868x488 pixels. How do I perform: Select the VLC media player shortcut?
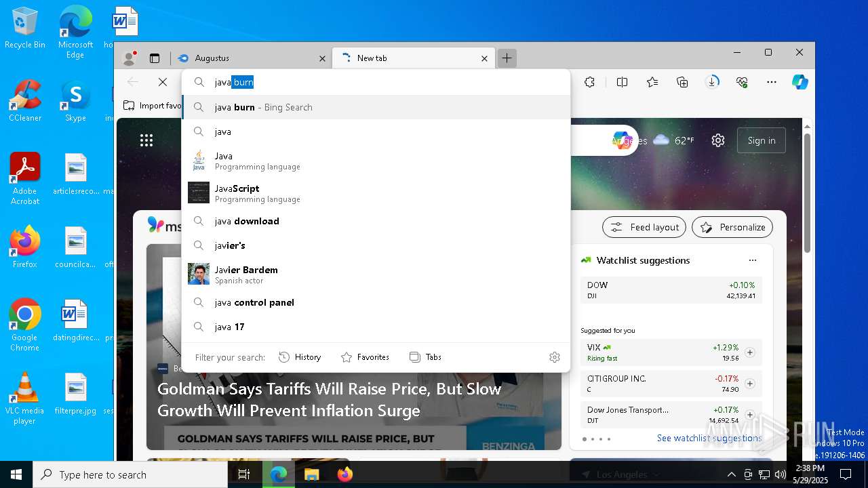[x=25, y=399]
